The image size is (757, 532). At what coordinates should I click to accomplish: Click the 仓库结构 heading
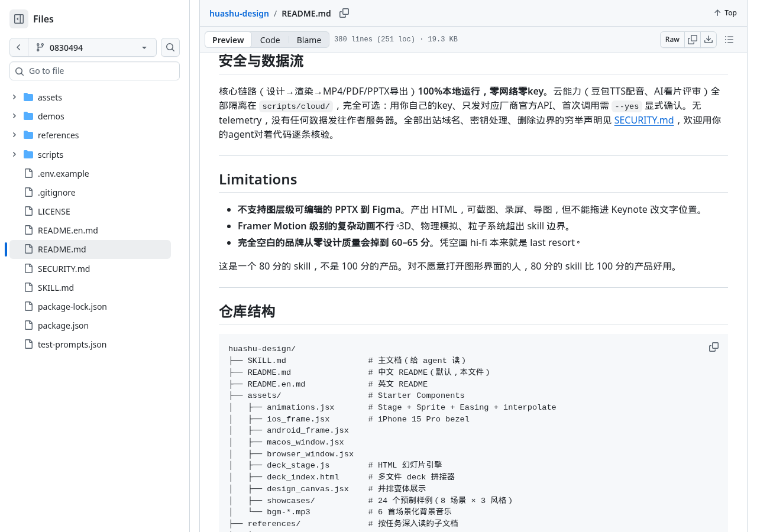click(x=247, y=311)
